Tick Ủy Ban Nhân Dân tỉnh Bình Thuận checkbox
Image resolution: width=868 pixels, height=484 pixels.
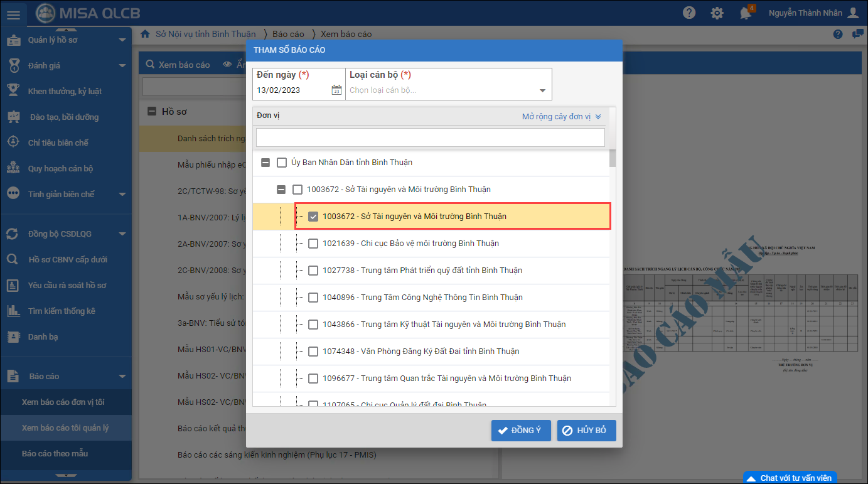click(x=282, y=163)
